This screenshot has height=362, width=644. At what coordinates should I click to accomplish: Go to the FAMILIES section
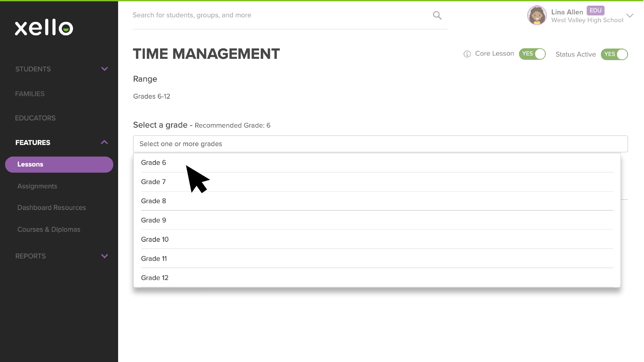(30, 94)
